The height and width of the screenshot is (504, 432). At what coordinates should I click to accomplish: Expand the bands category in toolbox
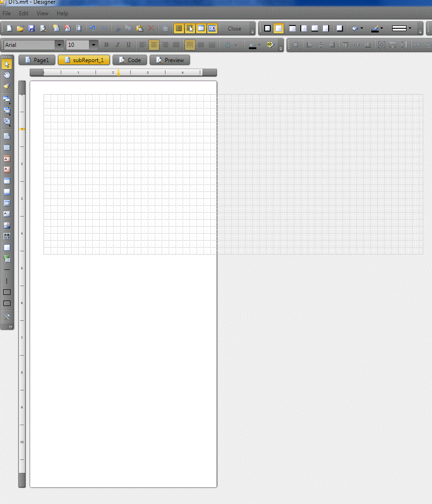pyautogui.click(x=7, y=99)
